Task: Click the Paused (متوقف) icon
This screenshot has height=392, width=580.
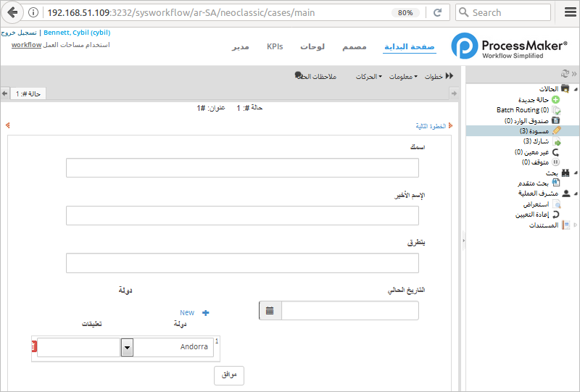Action: coord(556,162)
